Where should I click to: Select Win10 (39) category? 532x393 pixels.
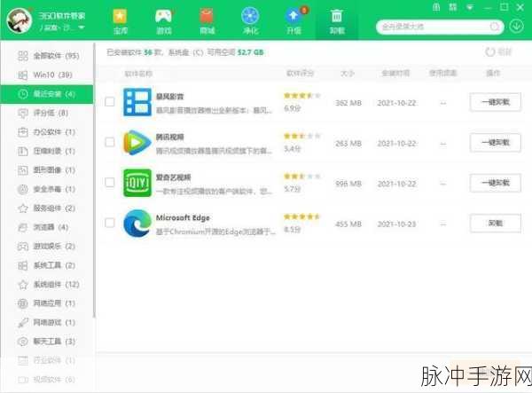click(47, 75)
